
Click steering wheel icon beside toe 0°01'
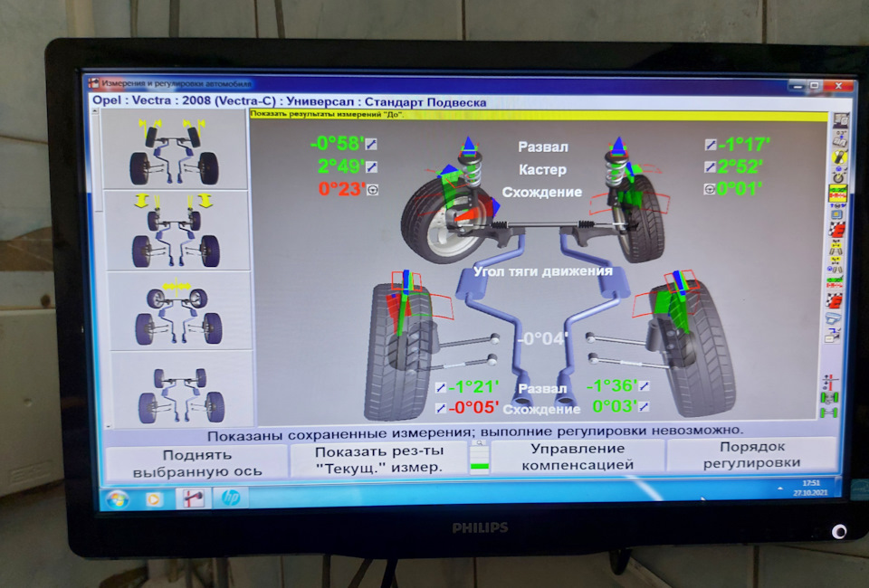pyautogui.click(x=710, y=189)
